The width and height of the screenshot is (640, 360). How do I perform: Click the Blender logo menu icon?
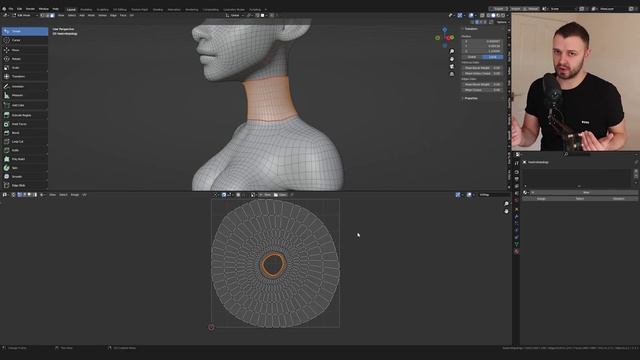[4, 9]
